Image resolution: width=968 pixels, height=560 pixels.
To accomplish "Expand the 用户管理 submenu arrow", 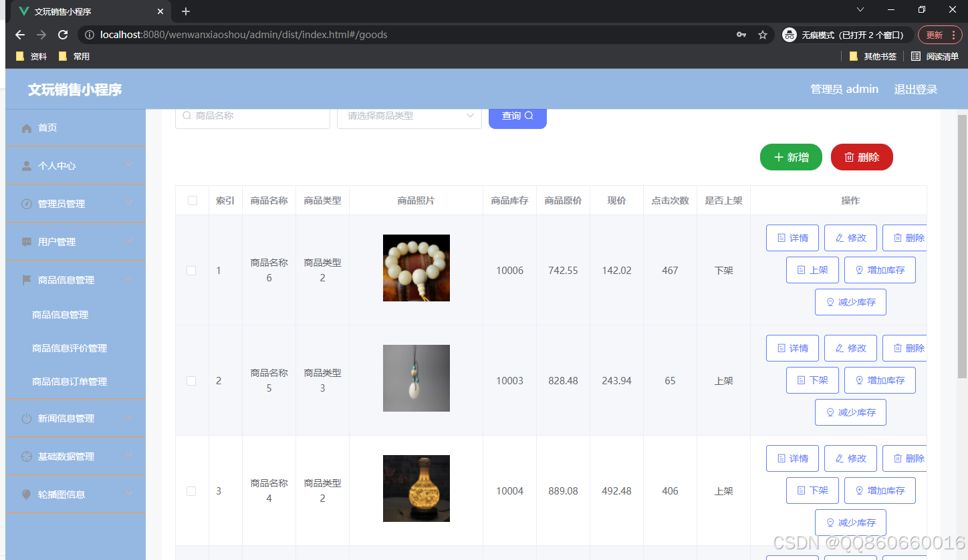I will coord(129,241).
